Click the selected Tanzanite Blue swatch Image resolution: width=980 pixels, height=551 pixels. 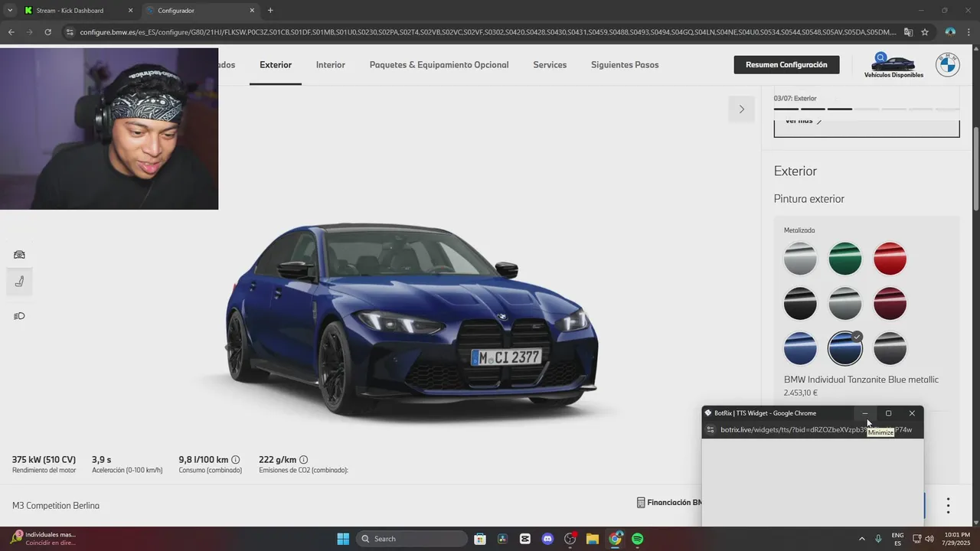(845, 348)
